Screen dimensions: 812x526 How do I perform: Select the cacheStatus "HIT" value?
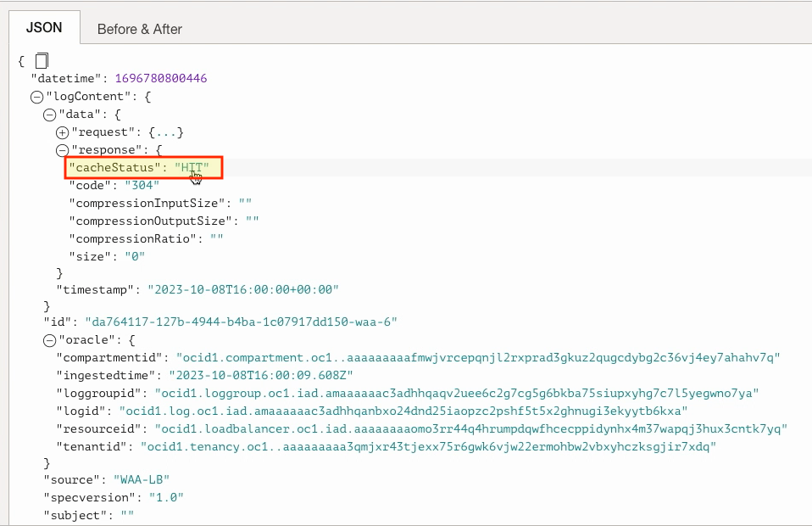pos(192,167)
